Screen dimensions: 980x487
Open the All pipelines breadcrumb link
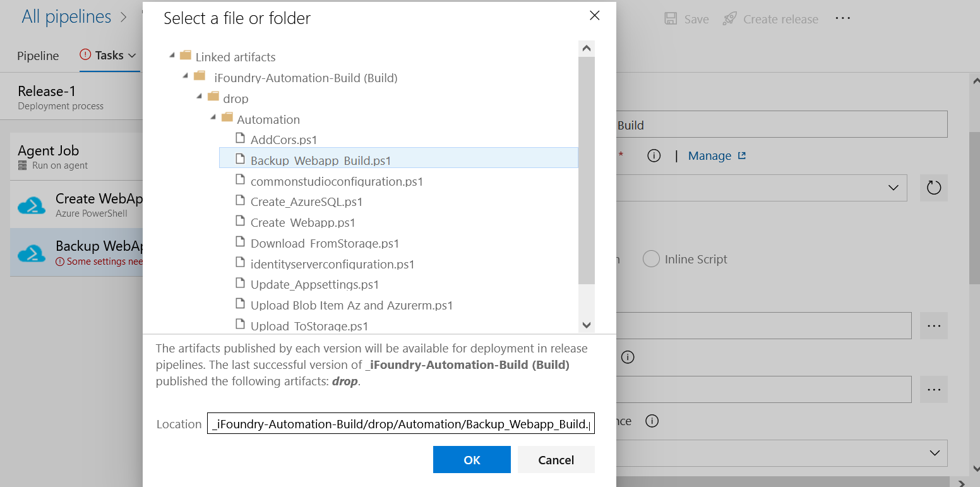point(66,16)
